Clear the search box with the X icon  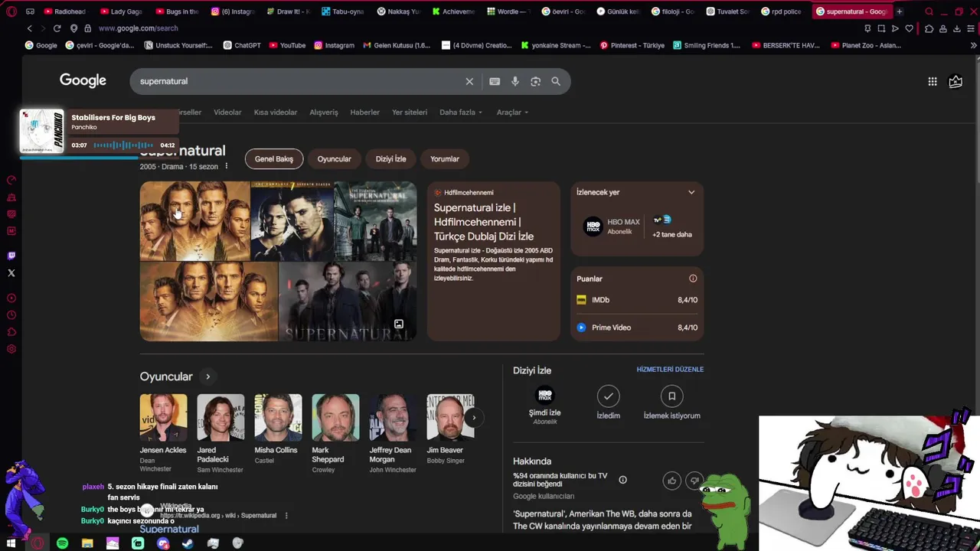coord(469,81)
